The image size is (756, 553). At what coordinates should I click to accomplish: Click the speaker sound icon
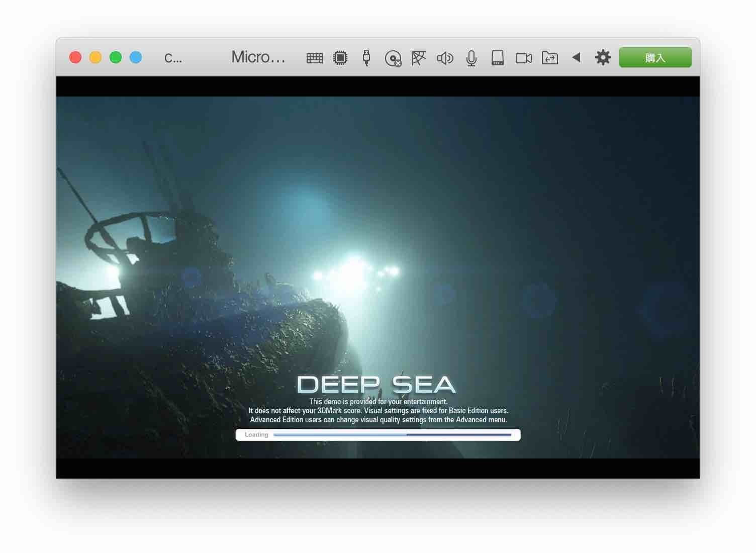[445, 58]
